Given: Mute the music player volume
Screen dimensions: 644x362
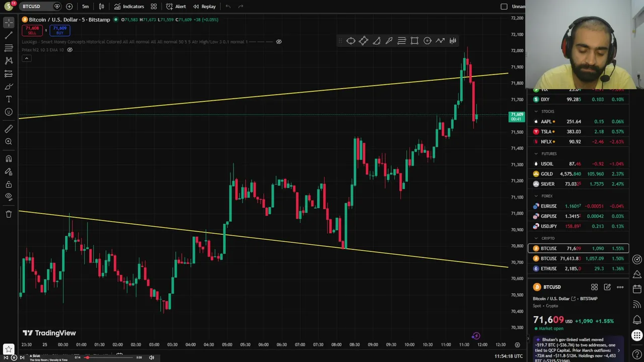Looking at the screenshot, I should pyautogui.click(x=151, y=357).
